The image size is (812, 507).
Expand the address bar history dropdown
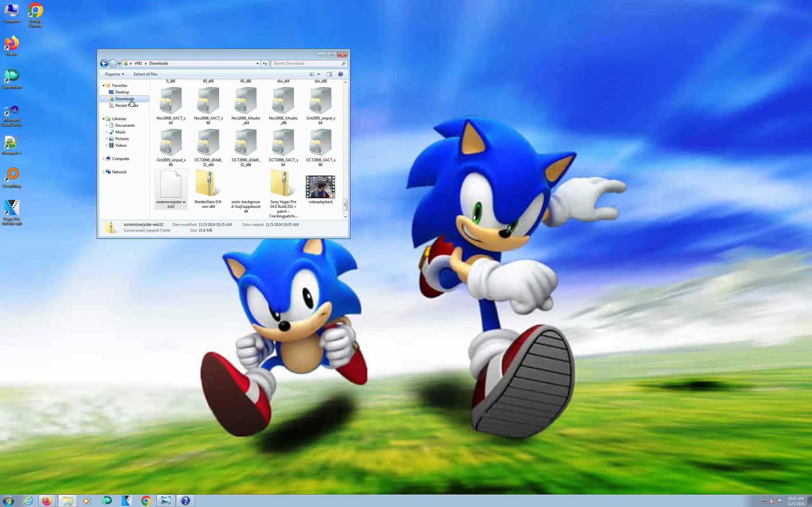[x=257, y=63]
